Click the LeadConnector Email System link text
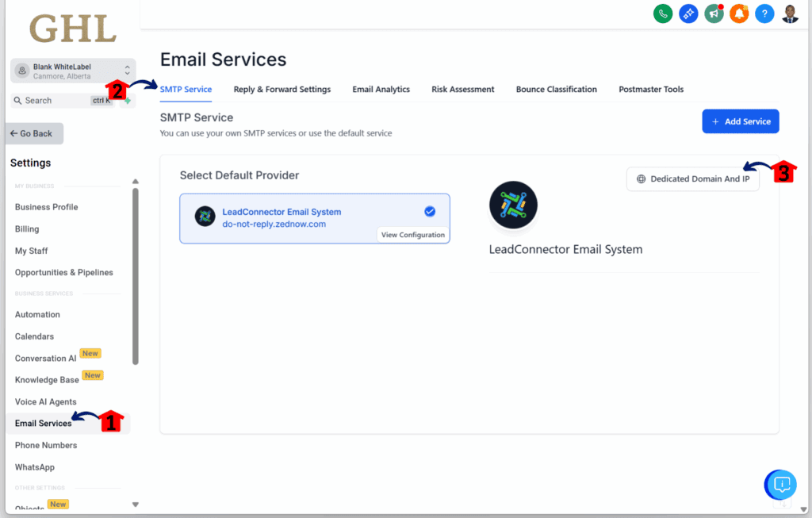The width and height of the screenshot is (812, 518). click(282, 212)
